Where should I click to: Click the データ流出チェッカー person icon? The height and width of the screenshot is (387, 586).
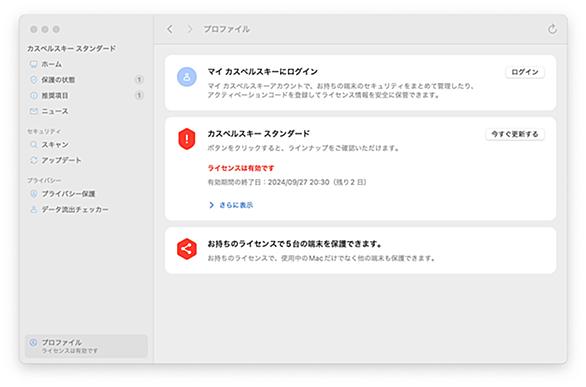[x=34, y=210]
